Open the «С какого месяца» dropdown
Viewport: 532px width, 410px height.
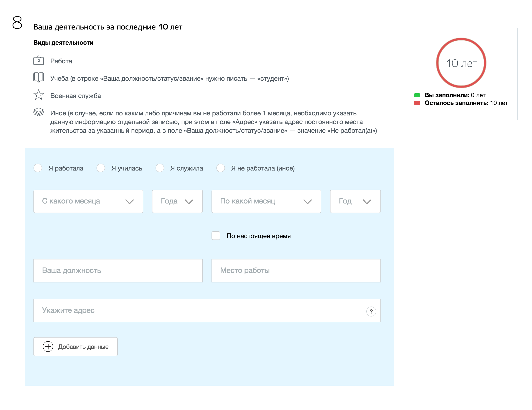[88, 201]
